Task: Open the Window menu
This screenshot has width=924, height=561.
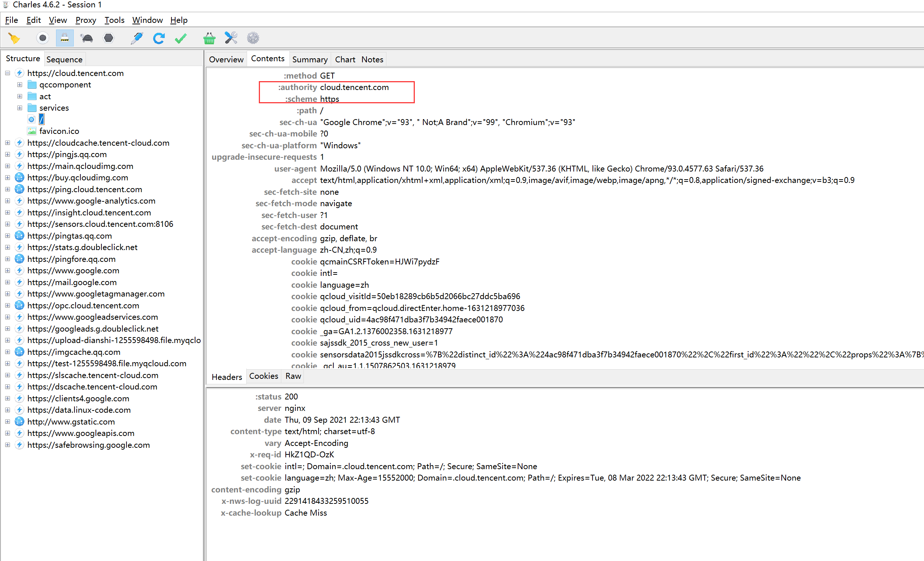Action: 147,20
